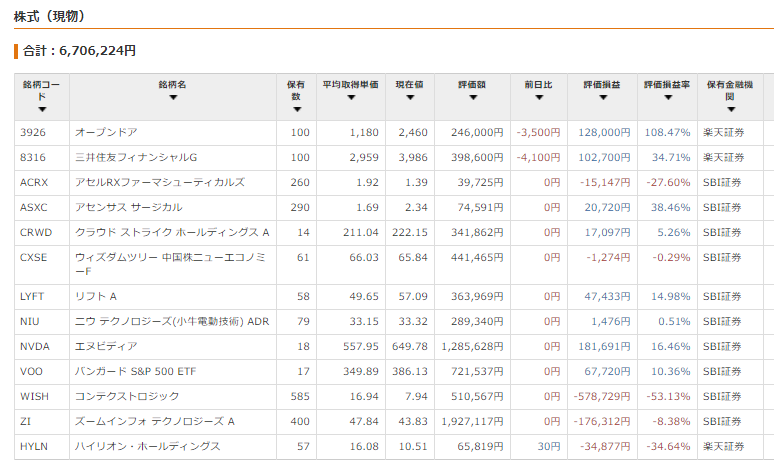Image resolution: width=774 pixels, height=474 pixels.
Task: Select stock code 3926
Action: (x=33, y=133)
